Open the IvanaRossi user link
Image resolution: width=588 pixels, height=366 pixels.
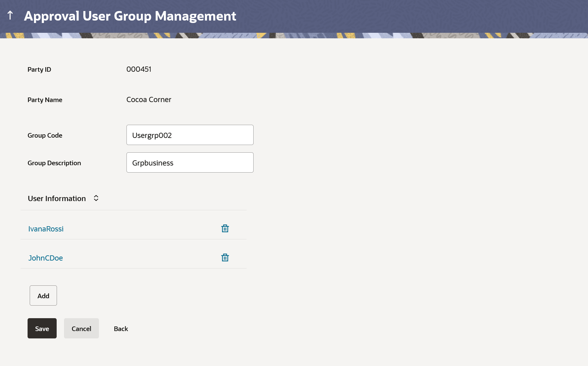46,229
